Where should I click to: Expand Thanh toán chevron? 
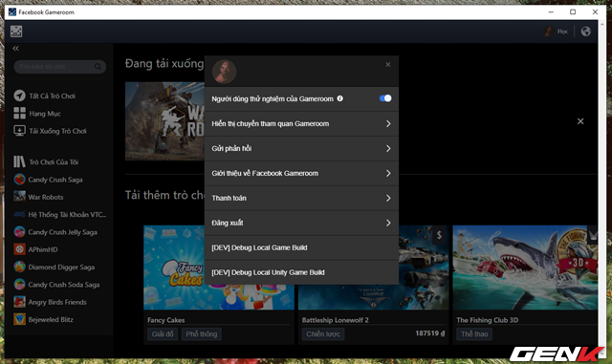388,198
